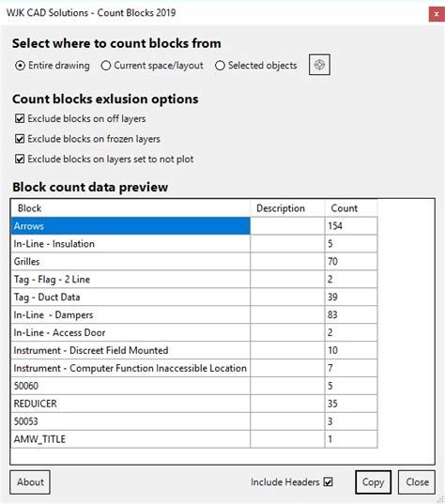
Task: Click the Description column header
Action: (x=287, y=208)
